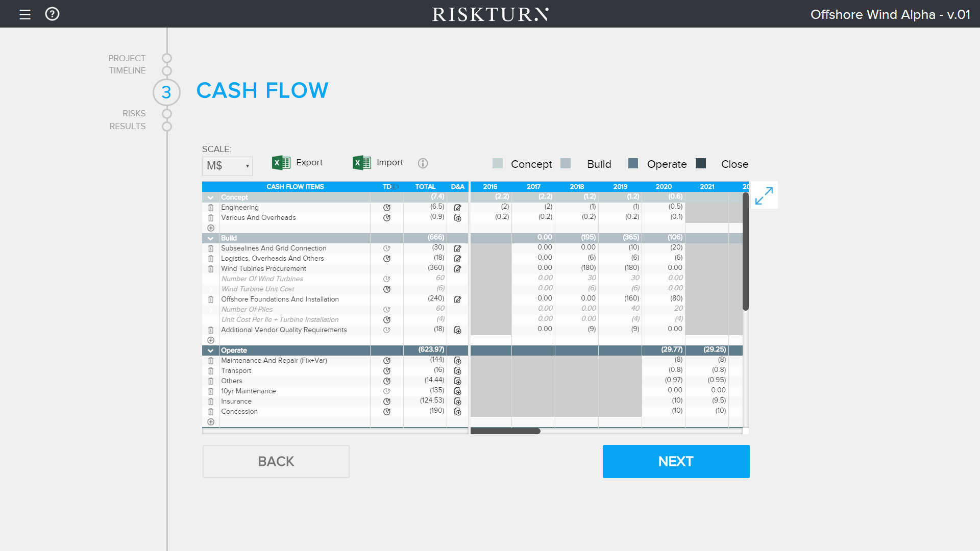Collapse the Build section chevron
Screen dimensions: 980x551
click(x=211, y=238)
